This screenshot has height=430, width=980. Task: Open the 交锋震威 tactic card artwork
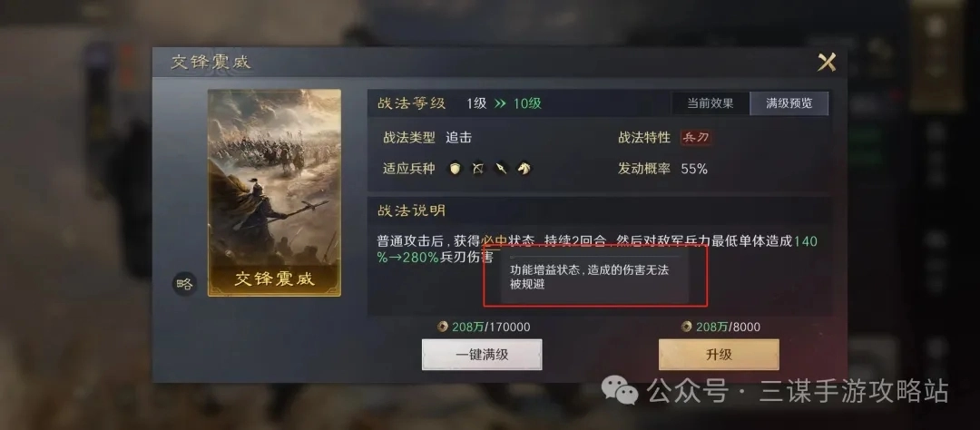[x=274, y=192]
